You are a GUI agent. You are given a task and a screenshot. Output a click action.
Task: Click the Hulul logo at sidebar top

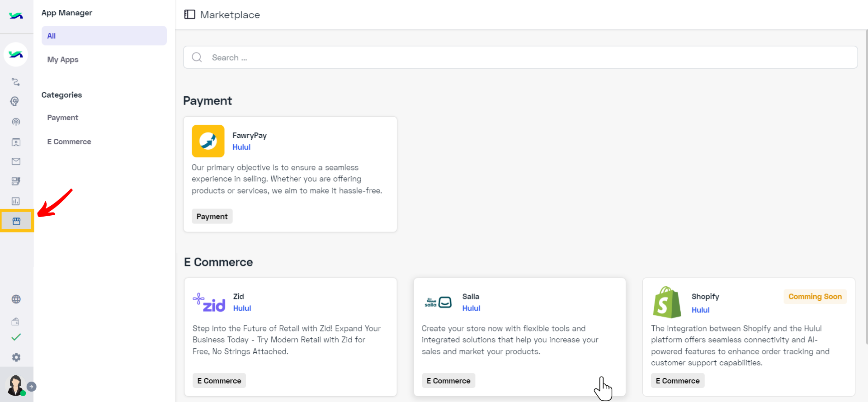click(x=16, y=15)
